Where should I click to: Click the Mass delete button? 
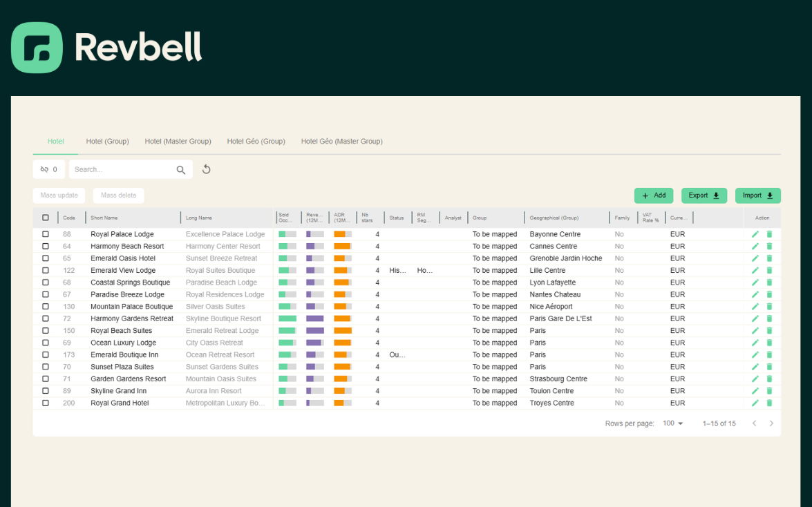click(x=119, y=195)
